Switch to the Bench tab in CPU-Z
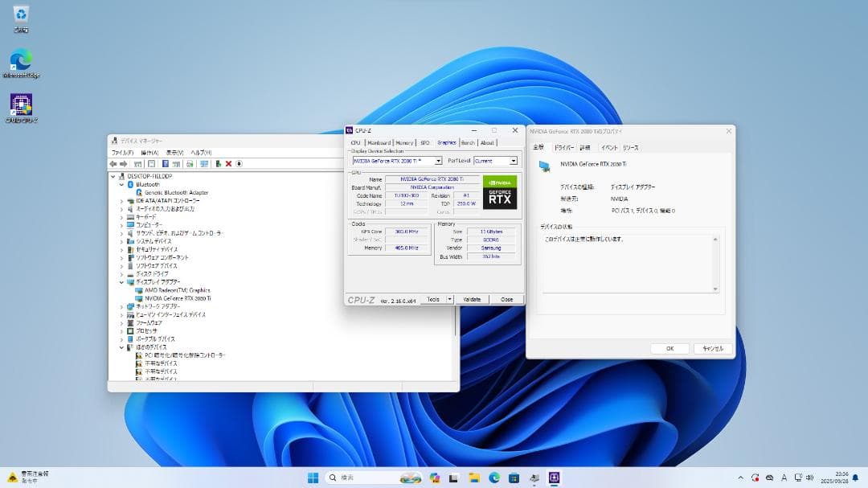This screenshot has height=488, width=868. [469, 142]
